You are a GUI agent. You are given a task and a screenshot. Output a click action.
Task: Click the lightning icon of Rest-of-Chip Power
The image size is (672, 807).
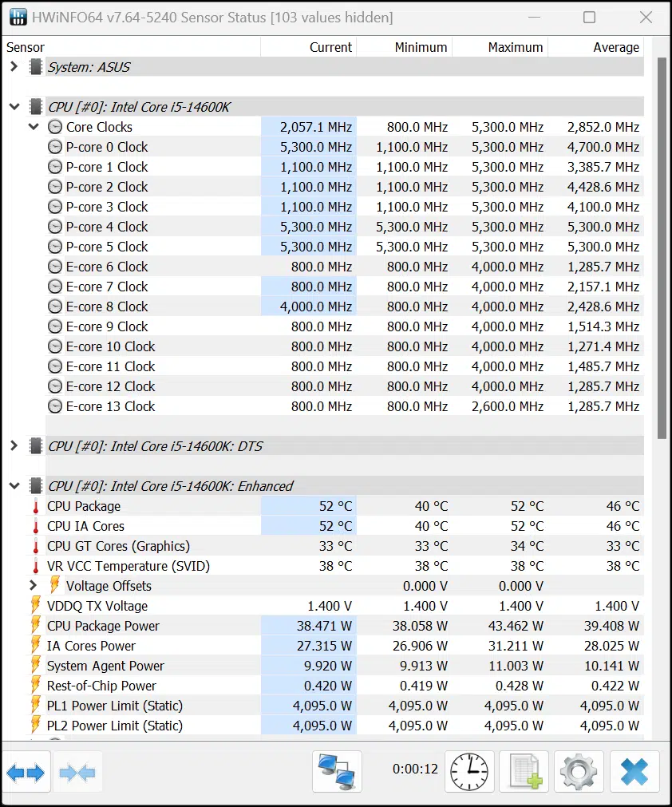click(35, 686)
